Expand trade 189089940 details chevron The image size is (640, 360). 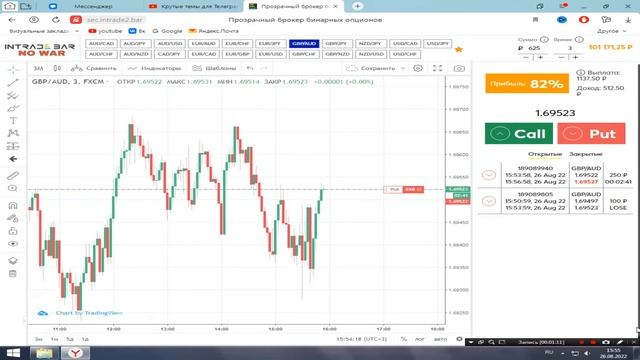pyautogui.click(x=489, y=175)
